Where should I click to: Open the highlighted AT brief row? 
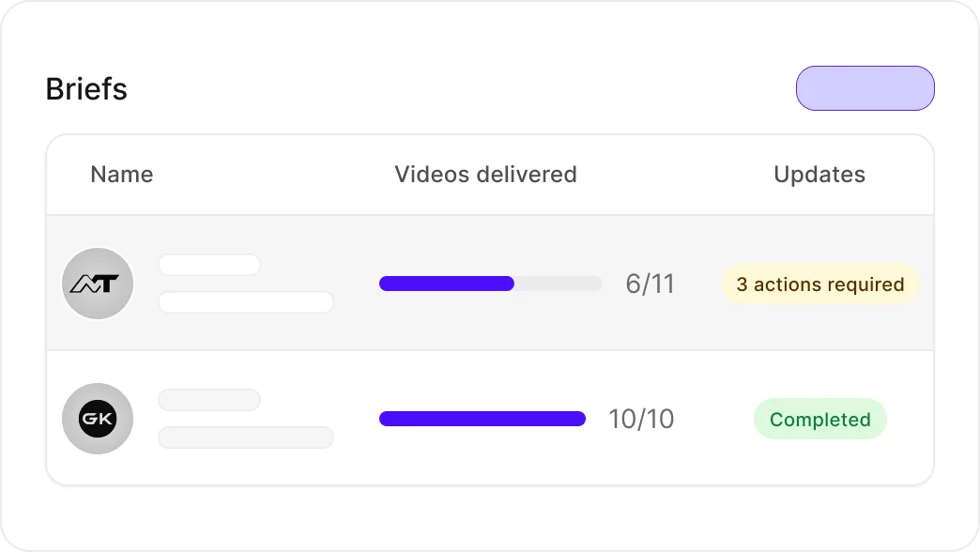click(x=490, y=283)
